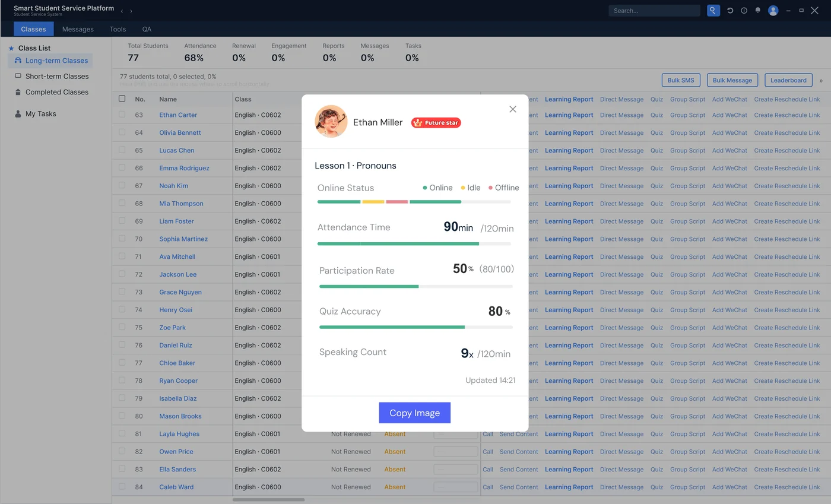Image resolution: width=831 pixels, height=504 pixels.
Task: Click the Attendance Time progress bar
Action: 414,243
